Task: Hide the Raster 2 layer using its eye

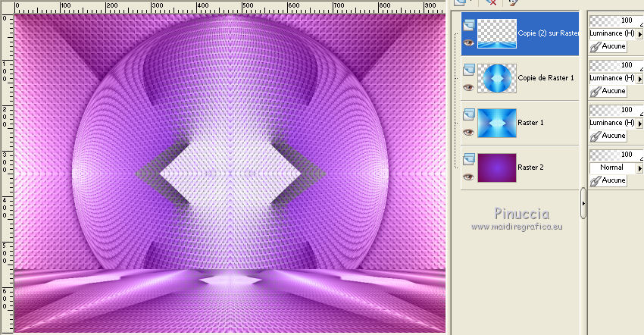Action: click(x=468, y=177)
